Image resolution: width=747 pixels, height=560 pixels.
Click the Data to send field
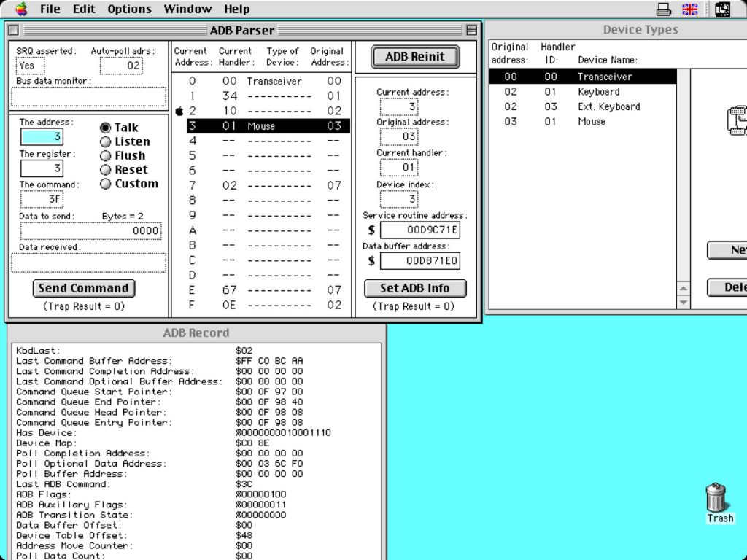91,231
